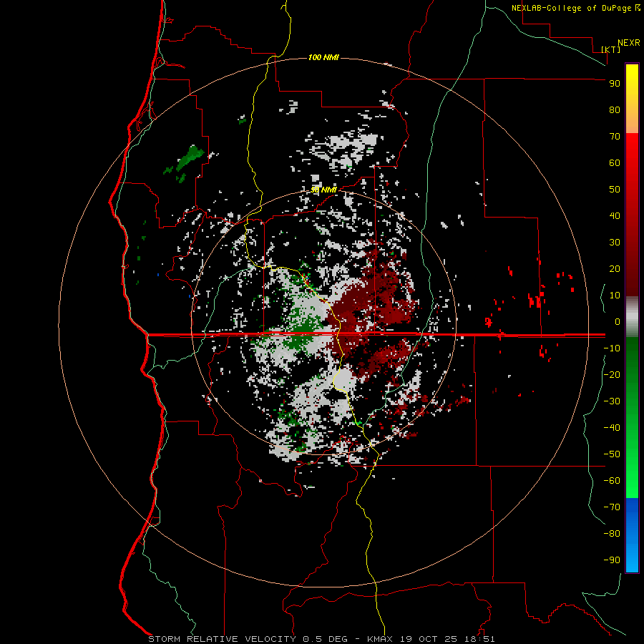Click the -20 value on velocity scale

pos(612,374)
